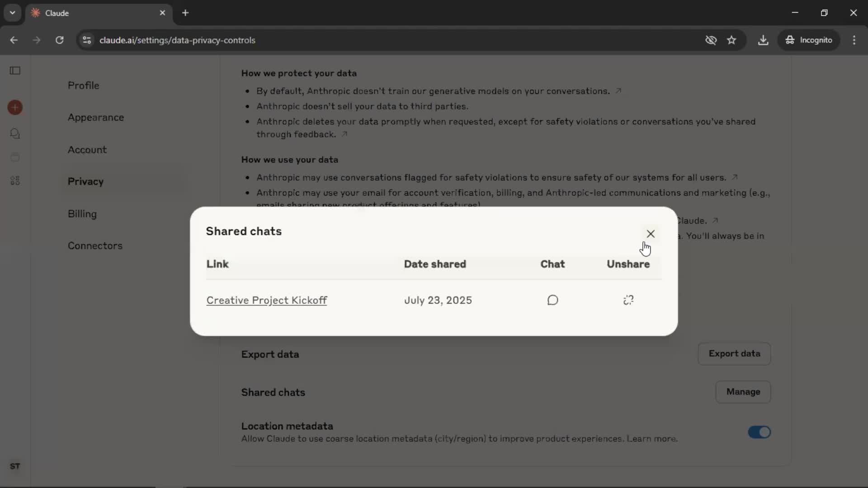
Task: Minimize the browser window
Action: point(795,13)
